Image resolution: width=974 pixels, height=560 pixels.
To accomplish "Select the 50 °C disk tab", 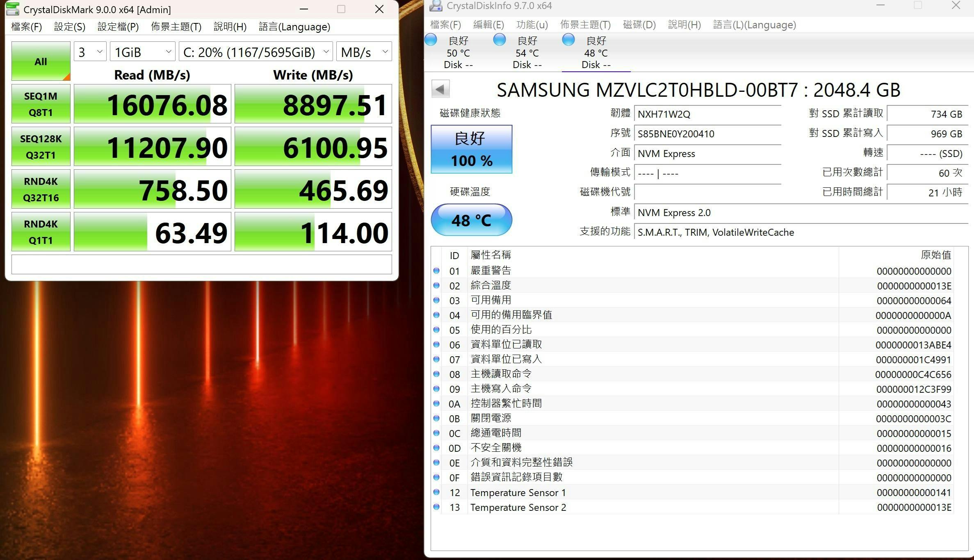I will [458, 52].
